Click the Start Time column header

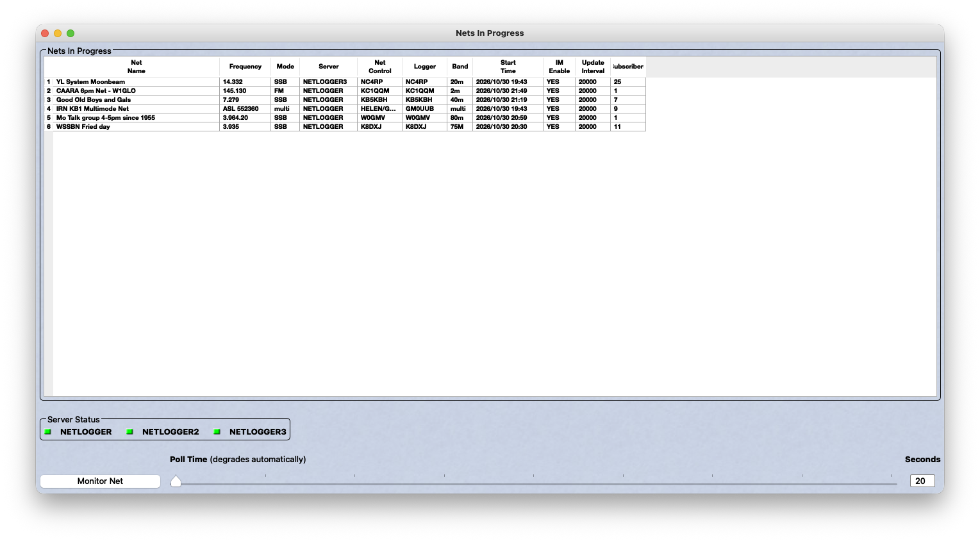click(508, 67)
